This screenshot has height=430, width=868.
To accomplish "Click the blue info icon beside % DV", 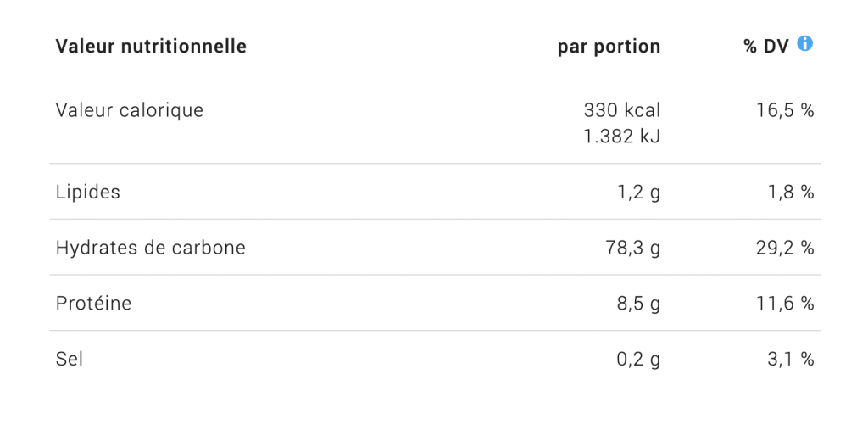I will tap(805, 43).
